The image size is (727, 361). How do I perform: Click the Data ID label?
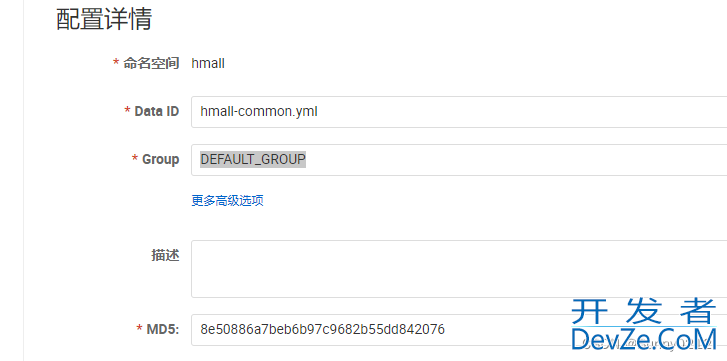pos(157,111)
